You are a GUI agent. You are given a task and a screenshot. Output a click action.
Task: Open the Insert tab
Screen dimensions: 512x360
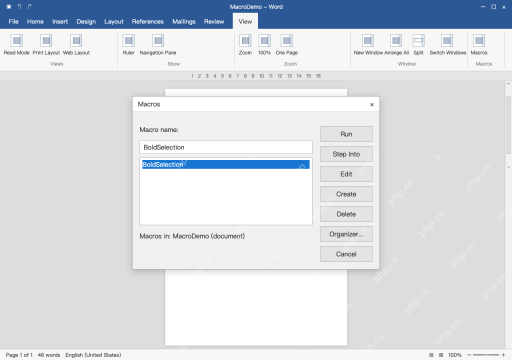coord(60,22)
